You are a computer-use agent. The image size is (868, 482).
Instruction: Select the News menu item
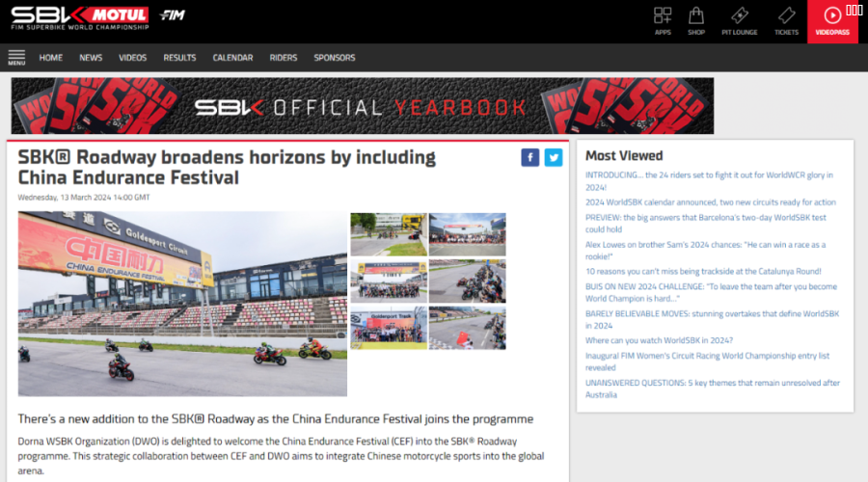[x=91, y=58]
